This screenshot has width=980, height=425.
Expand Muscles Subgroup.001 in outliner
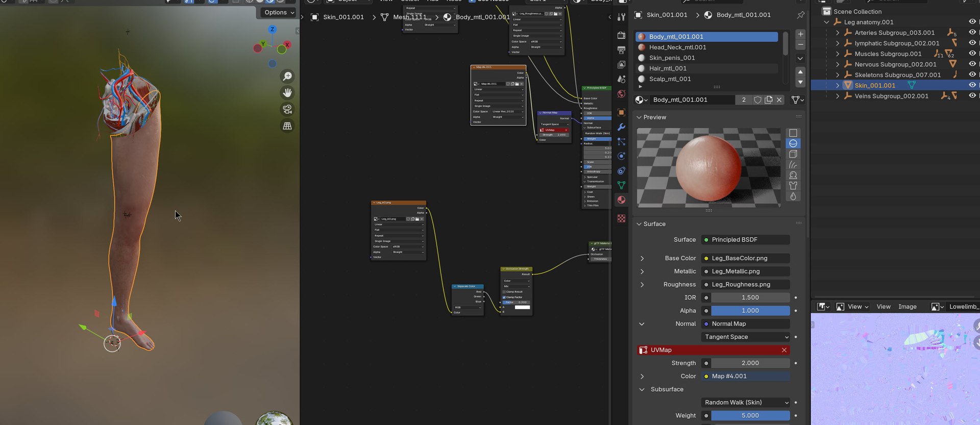[x=838, y=54]
